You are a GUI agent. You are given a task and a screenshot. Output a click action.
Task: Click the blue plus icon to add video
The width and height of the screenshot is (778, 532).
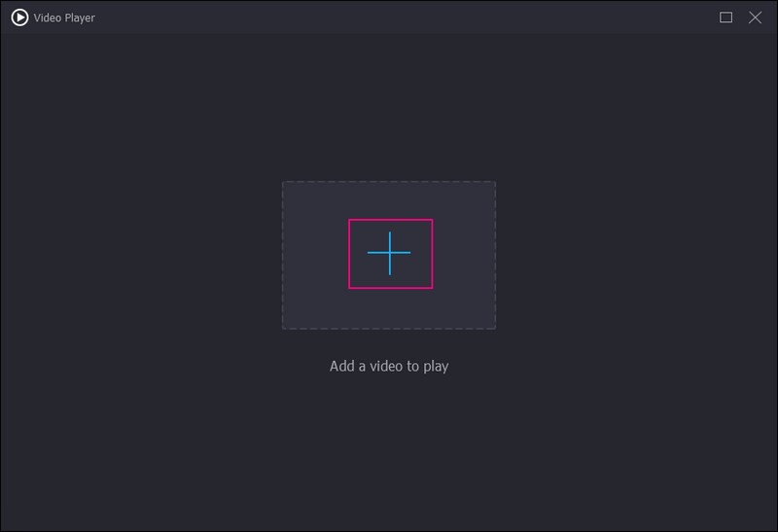pos(389,253)
